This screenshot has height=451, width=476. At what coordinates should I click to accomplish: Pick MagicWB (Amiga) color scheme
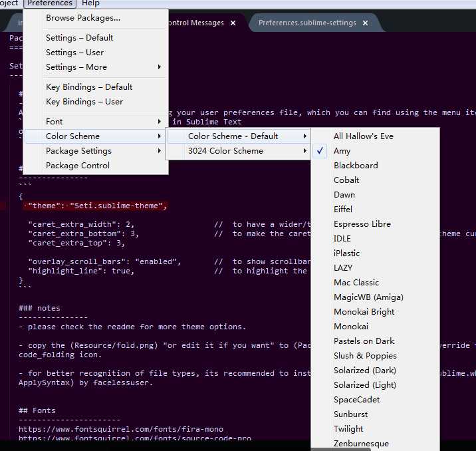point(375,297)
